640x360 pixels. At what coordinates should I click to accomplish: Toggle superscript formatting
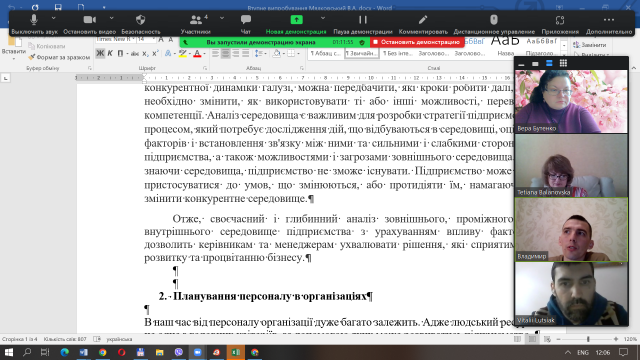155,53
